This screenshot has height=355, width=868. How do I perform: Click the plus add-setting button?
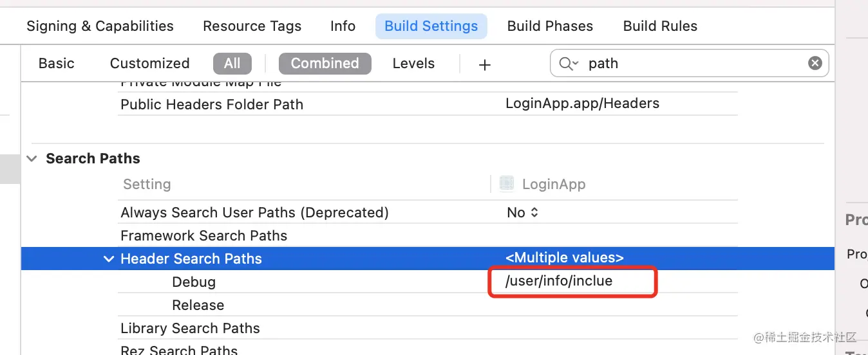point(485,64)
